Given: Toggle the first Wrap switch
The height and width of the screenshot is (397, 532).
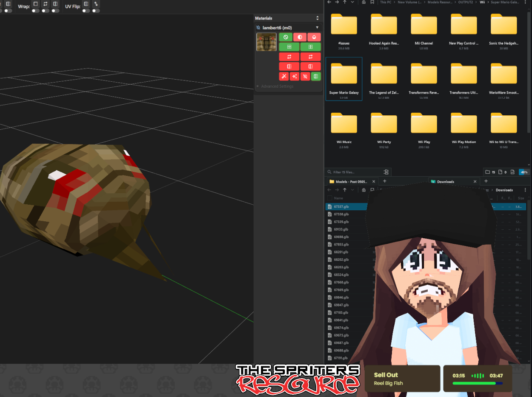Looking at the screenshot, I should (x=35, y=10).
